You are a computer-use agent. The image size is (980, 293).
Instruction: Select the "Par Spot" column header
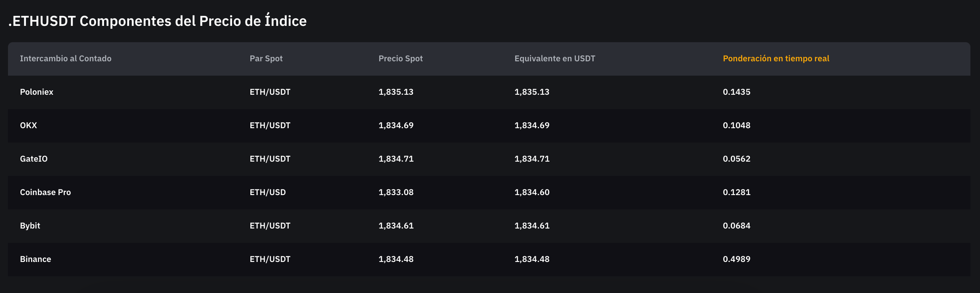click(266, 59)
